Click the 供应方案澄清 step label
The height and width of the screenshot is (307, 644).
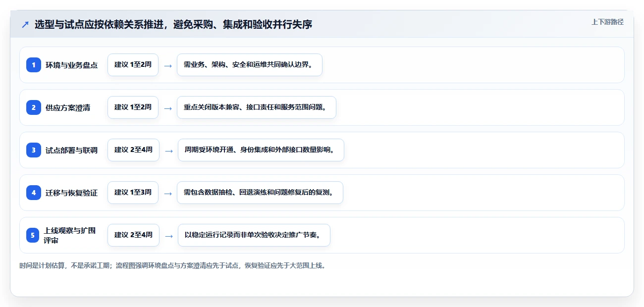click(x=68, y=107)
